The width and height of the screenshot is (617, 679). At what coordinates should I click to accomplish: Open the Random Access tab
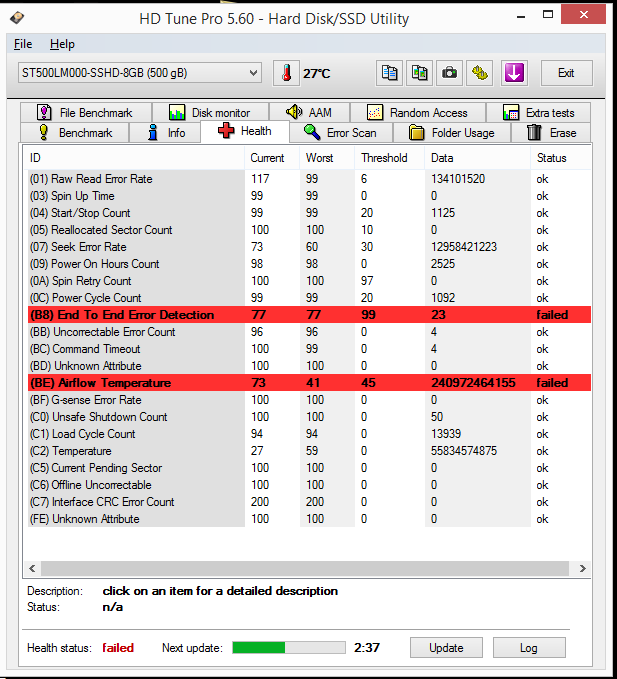click(418, 113)
